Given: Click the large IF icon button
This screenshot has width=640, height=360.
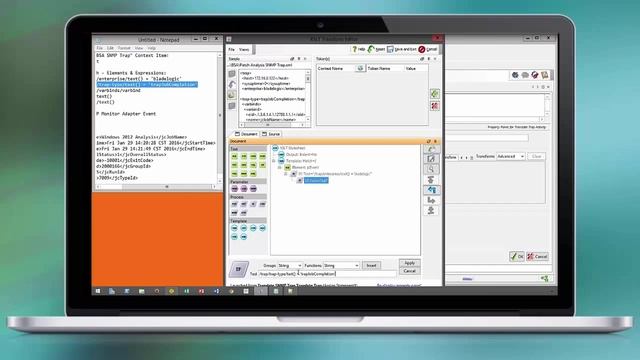Looking at the screenshot, I should coord(238,269).
